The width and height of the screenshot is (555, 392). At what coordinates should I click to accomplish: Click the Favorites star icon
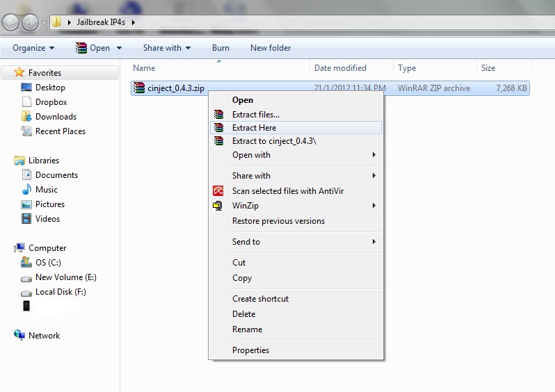[x=19, y=72]
